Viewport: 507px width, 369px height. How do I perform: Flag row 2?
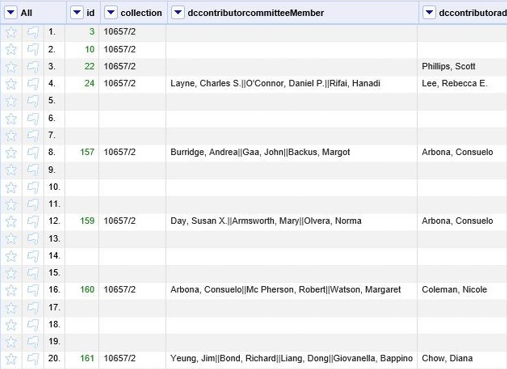click(33, 49)
